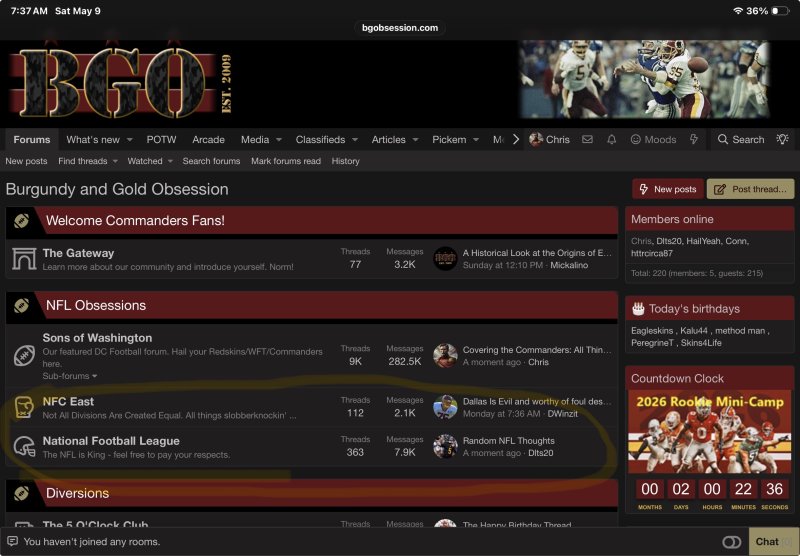Open Random NFL Thoughts thread
The image size is (800, 556).
[x=508, y=441]
